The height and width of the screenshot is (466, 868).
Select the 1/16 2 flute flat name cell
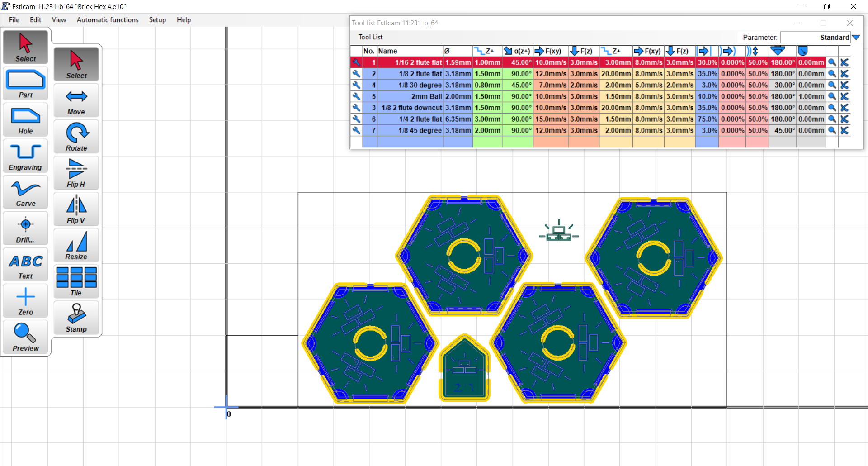point(410,62)
